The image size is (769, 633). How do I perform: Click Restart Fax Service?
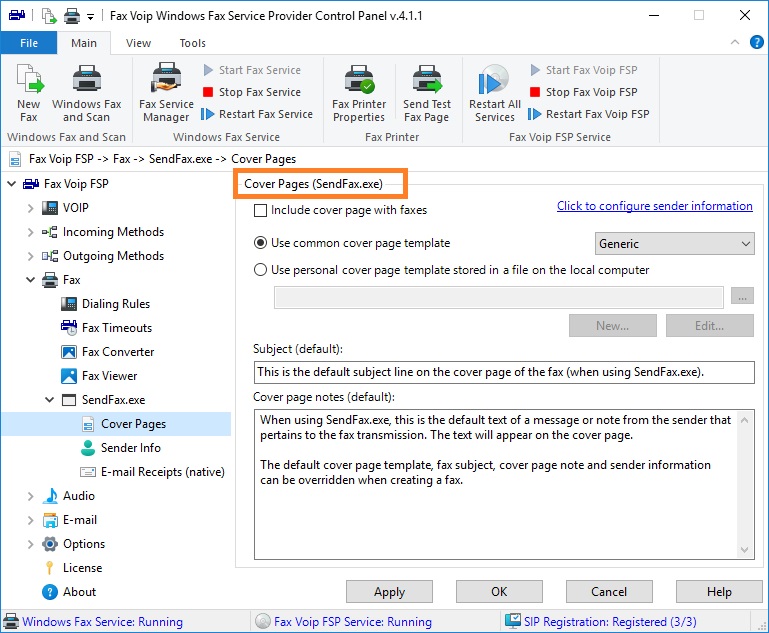[x=257, y=114]
